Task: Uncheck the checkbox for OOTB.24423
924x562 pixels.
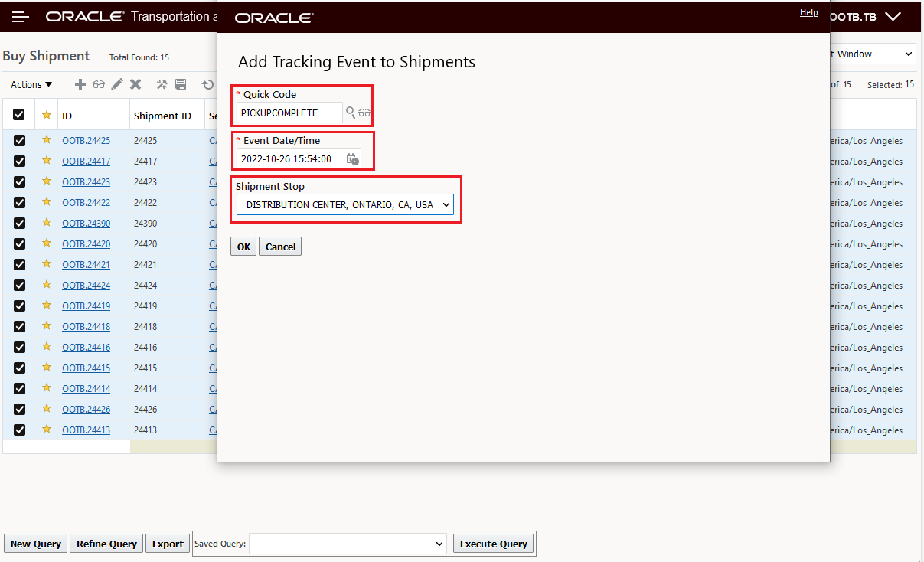Action: click(x=19, y=181)
